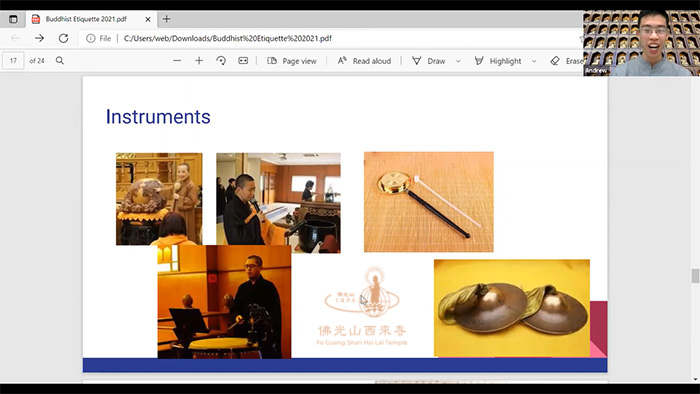Click the File site information icon
The height and width of the screenshot is (394, 700).
[x=91, y=38]
